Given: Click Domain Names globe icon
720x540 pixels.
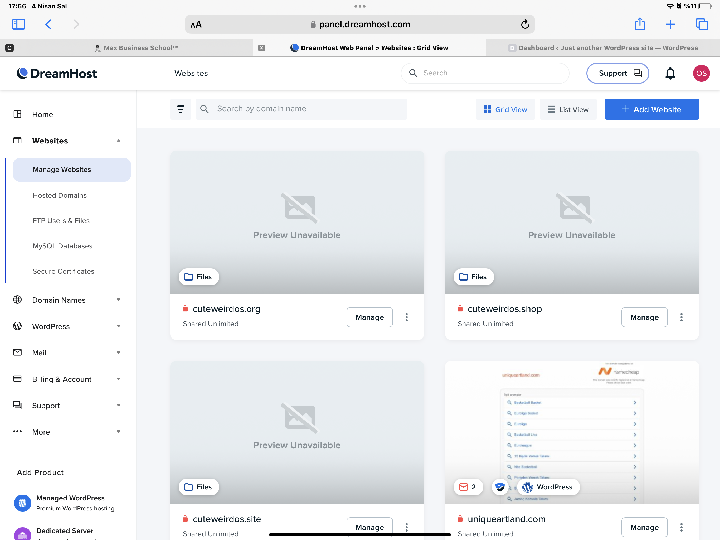Looking at the screenshot, I should [x=17, y=300].
